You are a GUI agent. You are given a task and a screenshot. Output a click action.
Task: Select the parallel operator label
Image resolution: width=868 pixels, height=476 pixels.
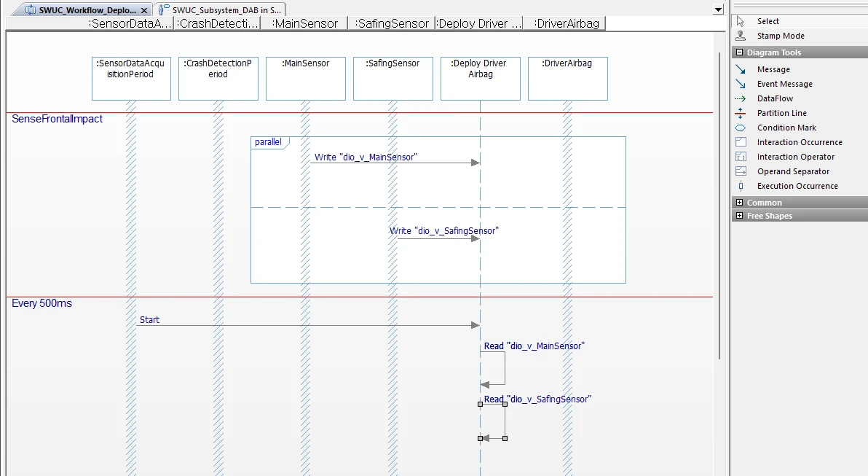click(268, 142)
